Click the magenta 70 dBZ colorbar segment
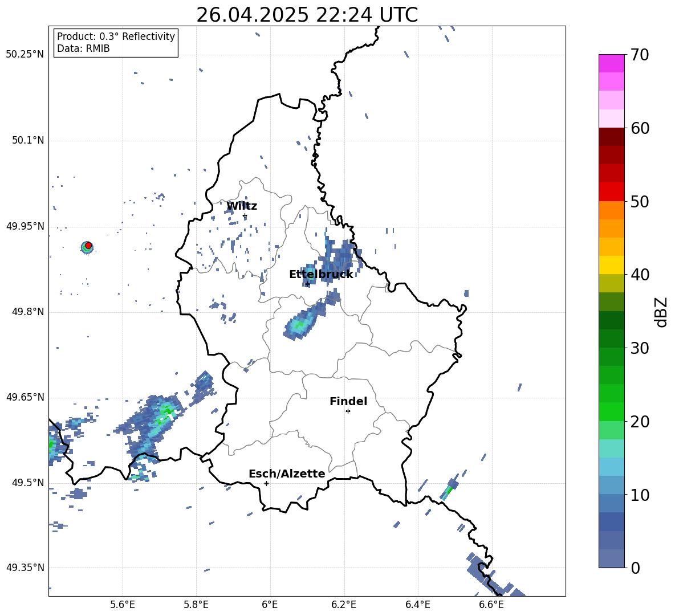This screenshot has width=675, height=616. tap(611, 63)
